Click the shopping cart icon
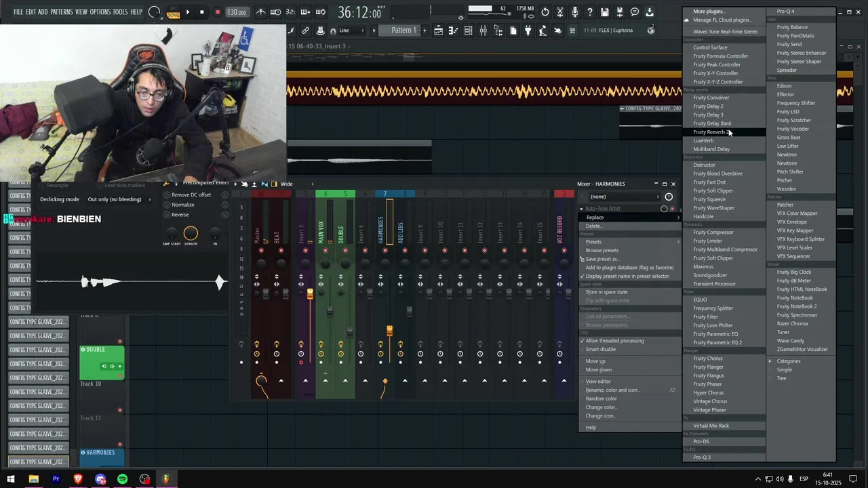868x488 pixels. click(572, 30)
